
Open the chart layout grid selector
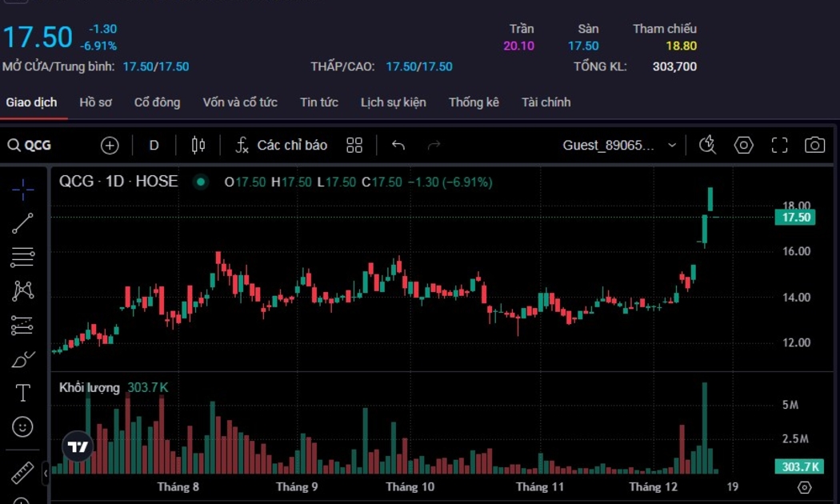click(x=354, y=145)
